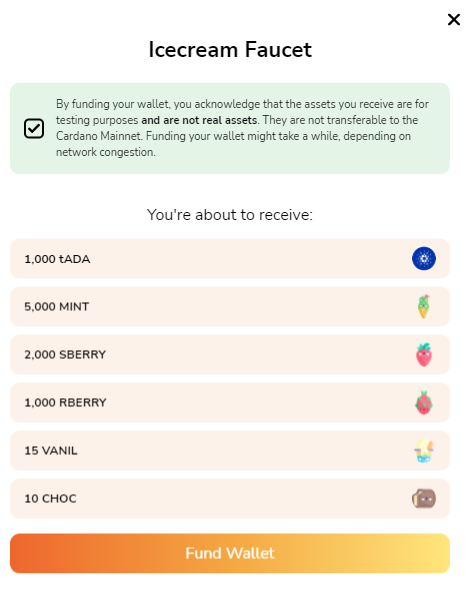Click the Fund Wallet button
The height and width of the screenshot is (591, 470).
click(230, 553)
